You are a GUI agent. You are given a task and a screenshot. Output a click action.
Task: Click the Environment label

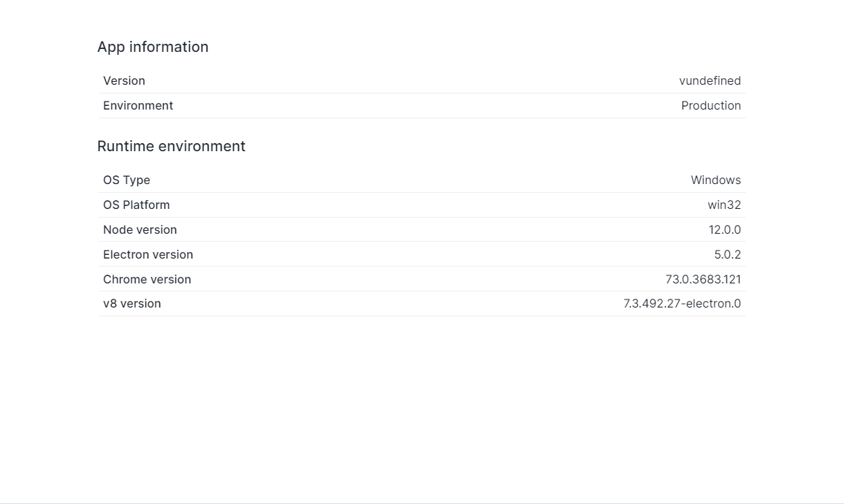click(138, 105)
